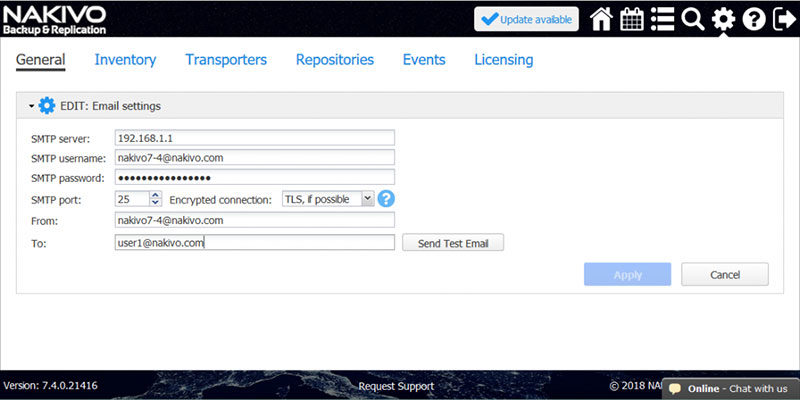Image resolution: width=800 pixels, height=400 pixels.
Task: Click the 'From:' label
Action: click(45, 221)
